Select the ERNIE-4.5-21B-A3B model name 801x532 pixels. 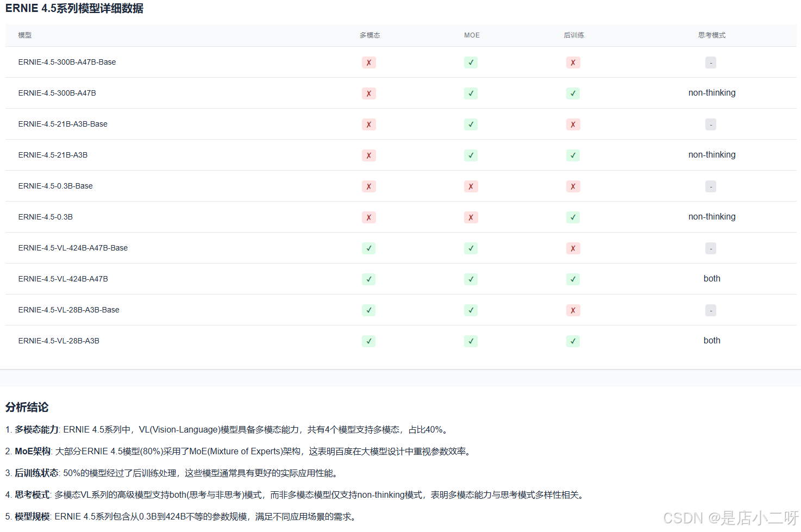coord(53,155)
